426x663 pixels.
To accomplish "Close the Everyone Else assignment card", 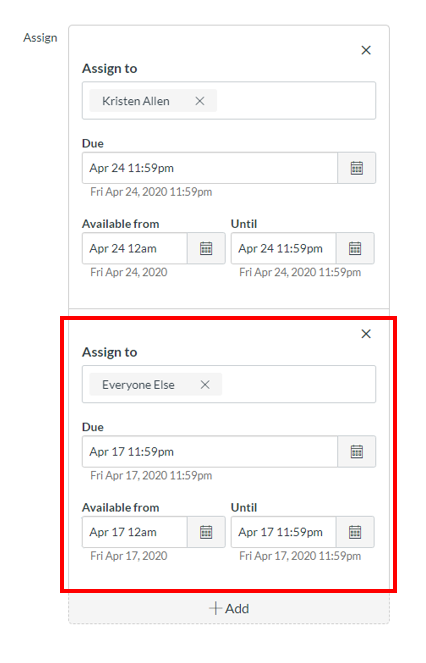I will point(366,334).
